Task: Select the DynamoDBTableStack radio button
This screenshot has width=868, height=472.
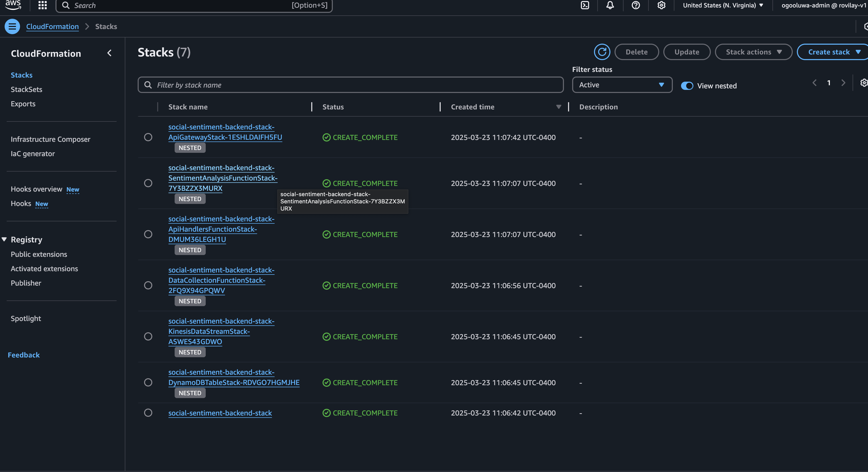Action: point(148,382)
